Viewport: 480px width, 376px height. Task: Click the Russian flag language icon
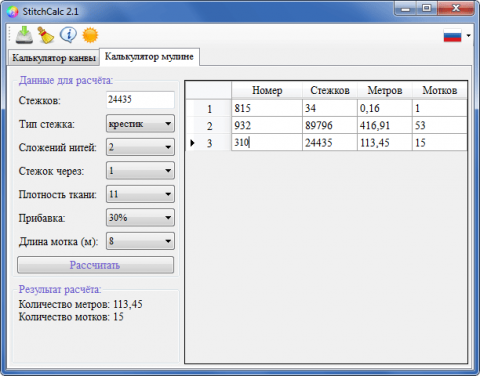tap(452, 35)
